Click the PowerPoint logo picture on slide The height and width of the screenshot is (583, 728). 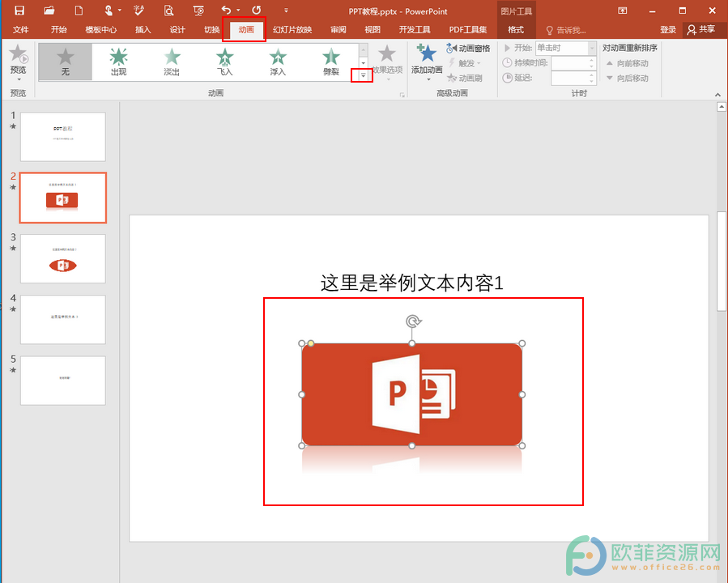(x=412, y=394)
